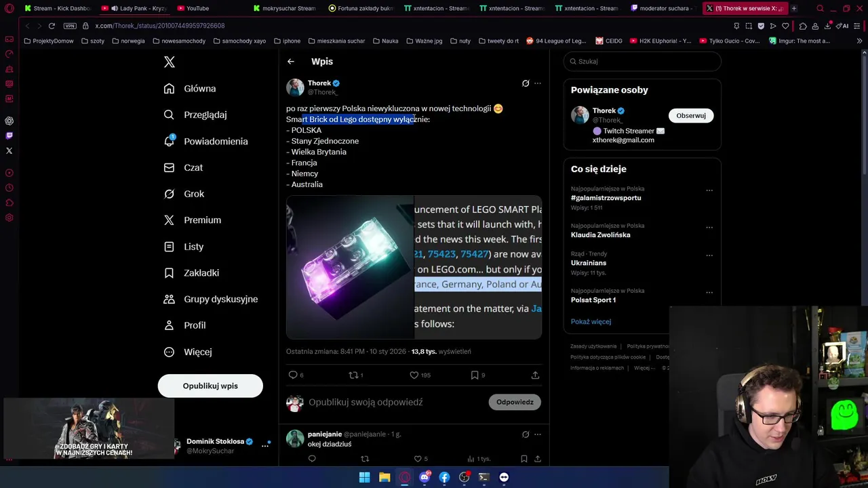Viewport: 868px width, 488px height.
Task: Open Przeglądaj in X navigation
Action: [x=195, y=115]
